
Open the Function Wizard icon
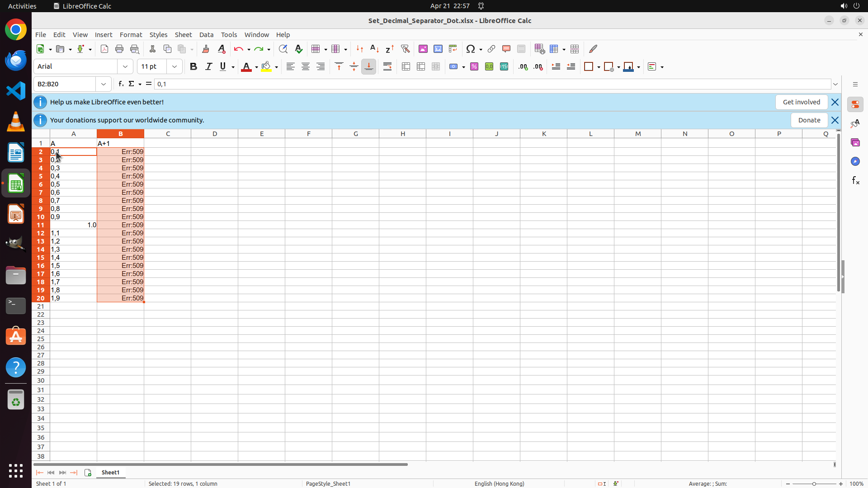[121, 84]
